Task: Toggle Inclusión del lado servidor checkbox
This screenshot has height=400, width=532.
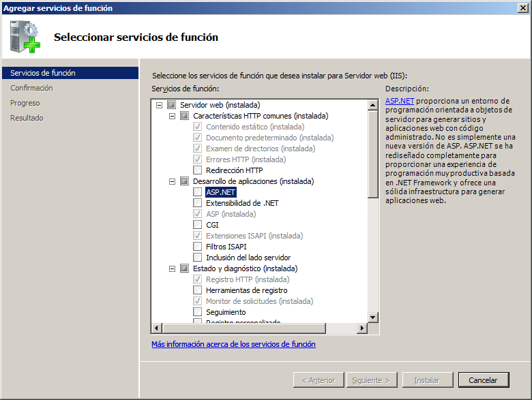Action: tap(197, 258)
